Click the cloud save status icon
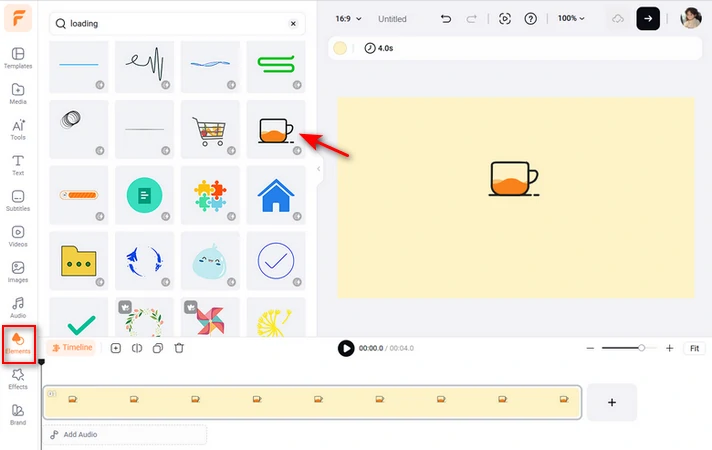This screenshot has width=712, height=450. pyautogui.click(x=618, y=19)
